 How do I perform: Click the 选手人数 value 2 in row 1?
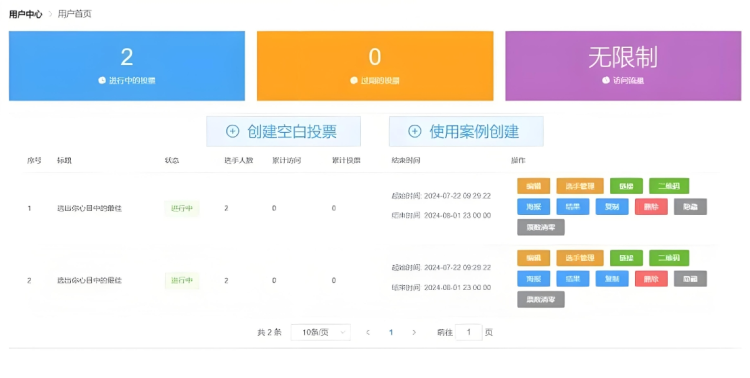(x=226, y=208)
